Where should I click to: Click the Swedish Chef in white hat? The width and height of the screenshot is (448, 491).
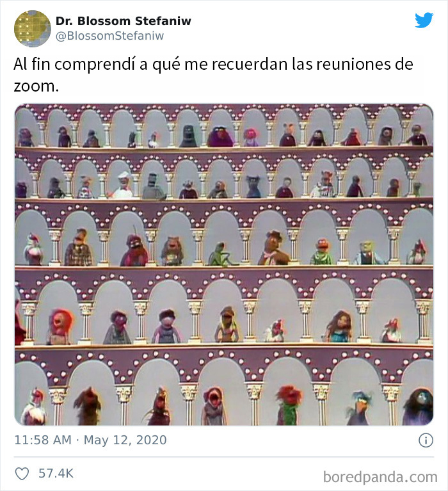[123, 186]
